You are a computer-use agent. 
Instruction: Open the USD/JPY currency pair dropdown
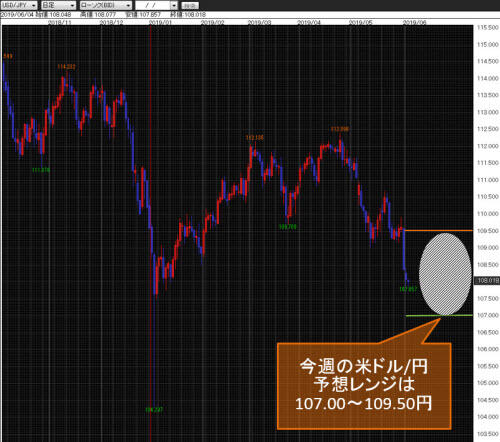pos(19,5)
